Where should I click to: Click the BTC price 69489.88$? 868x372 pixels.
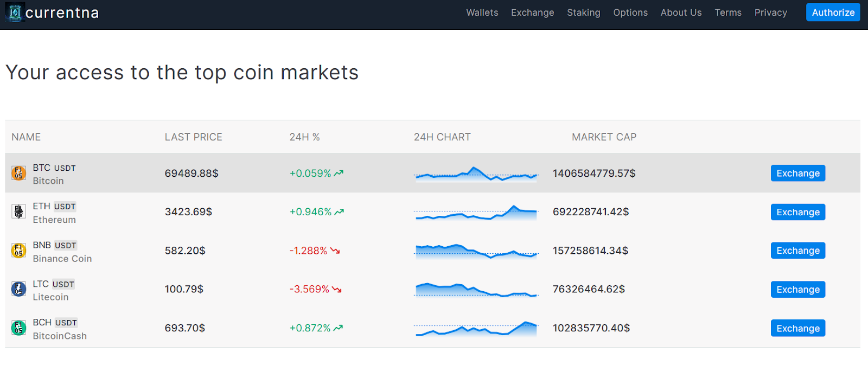[x=192, y=174]
